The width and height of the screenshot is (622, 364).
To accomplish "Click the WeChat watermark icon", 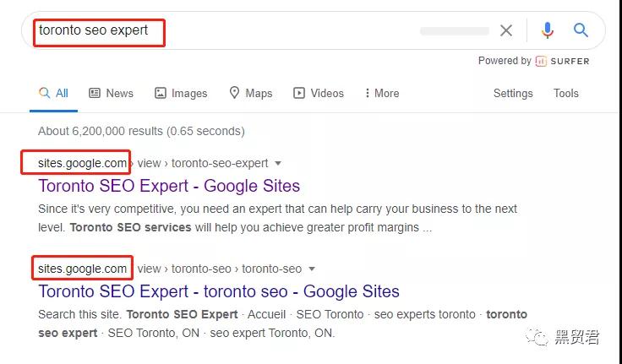I will point(536,337).
